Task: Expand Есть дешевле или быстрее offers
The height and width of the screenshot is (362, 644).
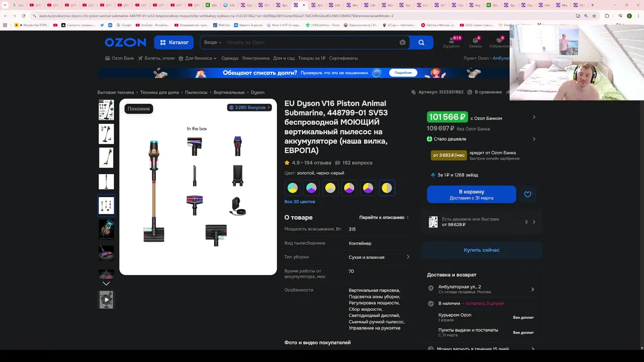Action: point(481,222)
